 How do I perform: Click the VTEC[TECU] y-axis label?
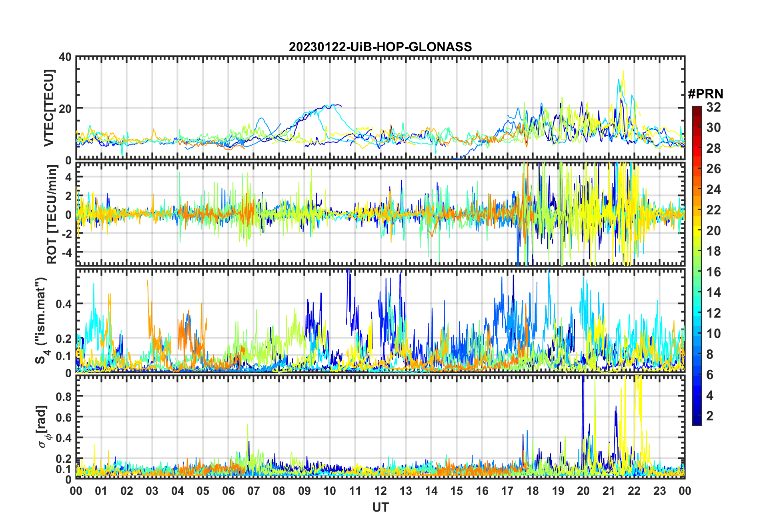tap(49, 108)
